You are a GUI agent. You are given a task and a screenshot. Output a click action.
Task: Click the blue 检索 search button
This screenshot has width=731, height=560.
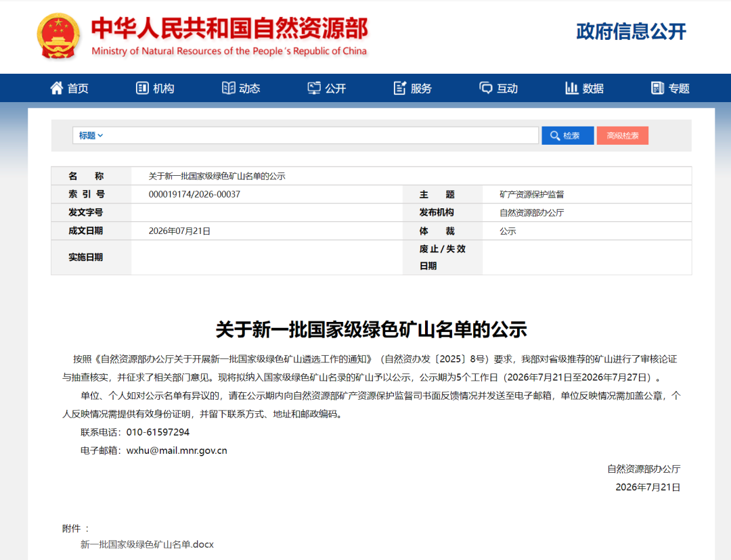pos(567,135)
